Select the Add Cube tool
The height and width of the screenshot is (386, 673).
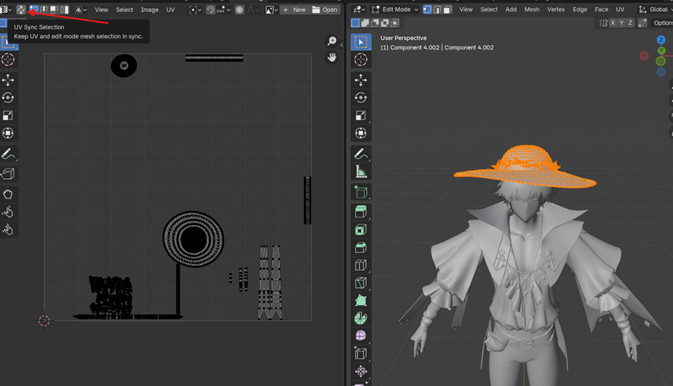click(361, 192)
